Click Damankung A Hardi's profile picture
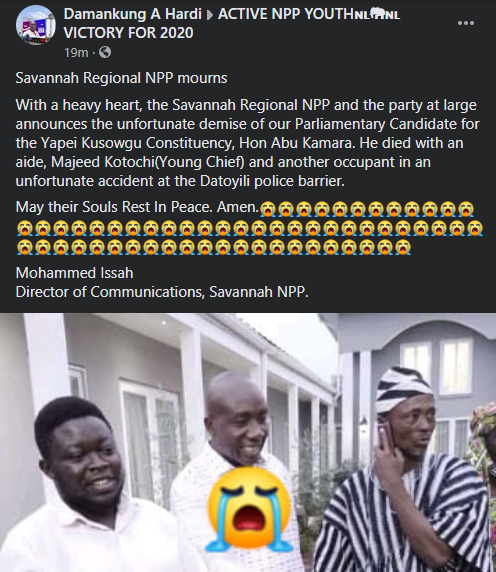 click(x=35, y=25)
